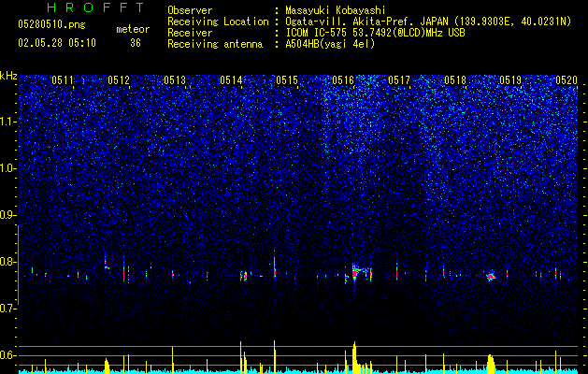The image size is (588, 374).
Task: Click the 0515 time marker
Action: coord(287,80)
